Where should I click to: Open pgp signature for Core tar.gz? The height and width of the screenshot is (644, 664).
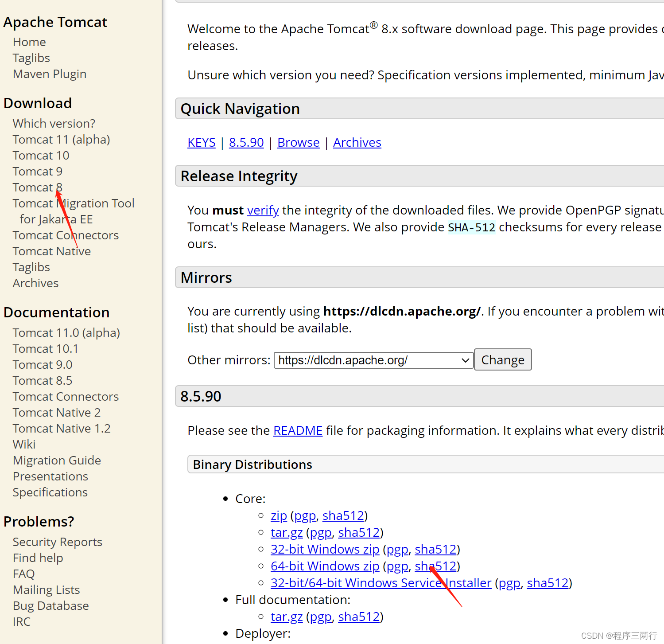tap(321, 533)
